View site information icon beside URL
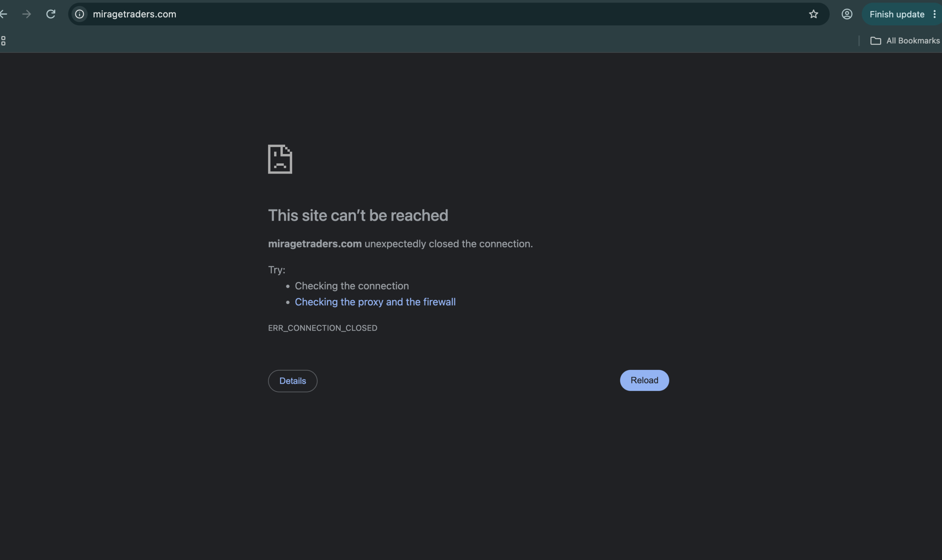The height and width of the screenshot is (560, 942). 79,14
